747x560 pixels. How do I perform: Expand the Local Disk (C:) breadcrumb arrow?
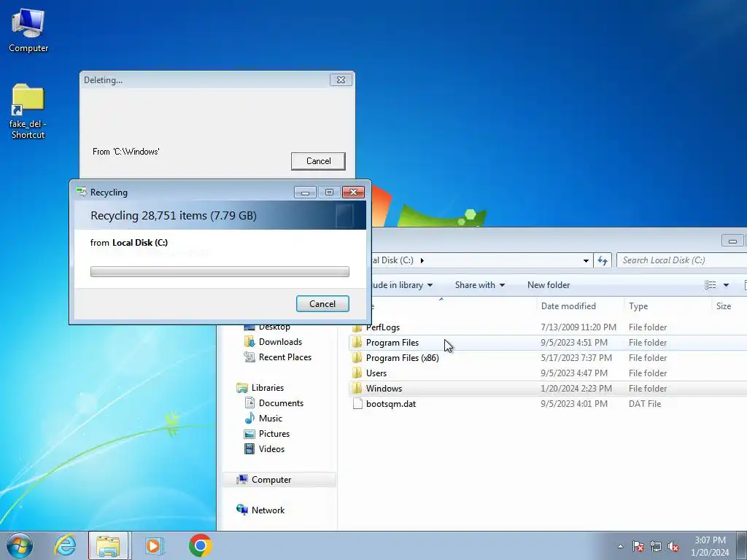[422, 260]
